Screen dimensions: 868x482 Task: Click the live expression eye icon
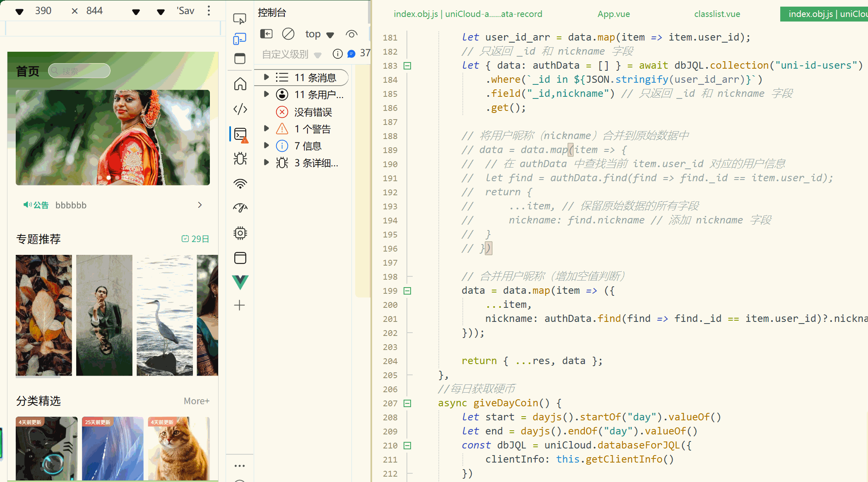[351, 34]
